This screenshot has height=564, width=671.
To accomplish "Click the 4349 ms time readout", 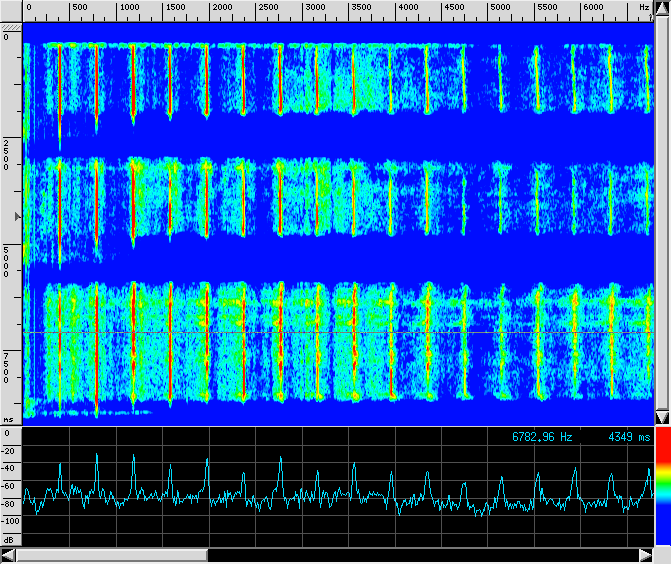I will [x=629, y=437].
